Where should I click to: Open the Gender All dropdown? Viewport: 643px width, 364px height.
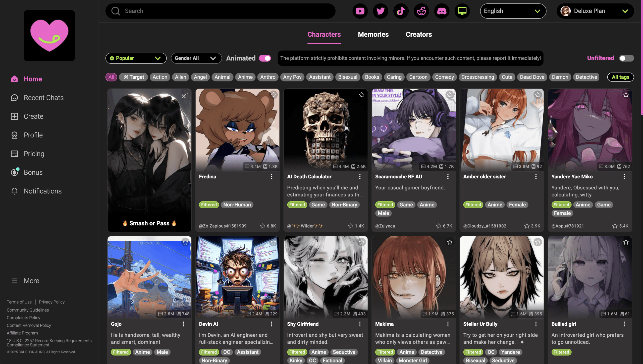[x=196, y=58]
